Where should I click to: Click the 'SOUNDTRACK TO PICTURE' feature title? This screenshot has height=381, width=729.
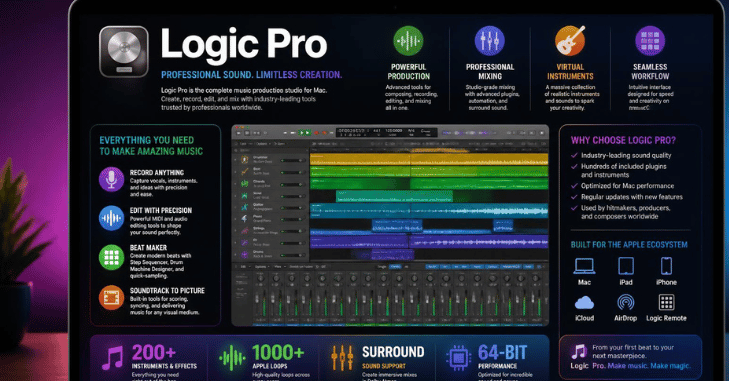pos(167,291)
